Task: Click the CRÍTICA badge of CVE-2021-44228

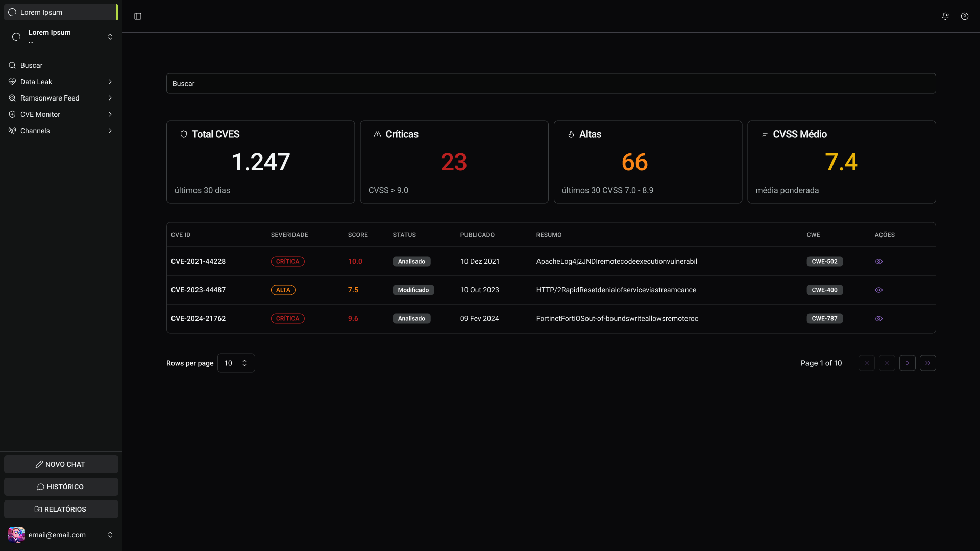Action: click(287, 261)
